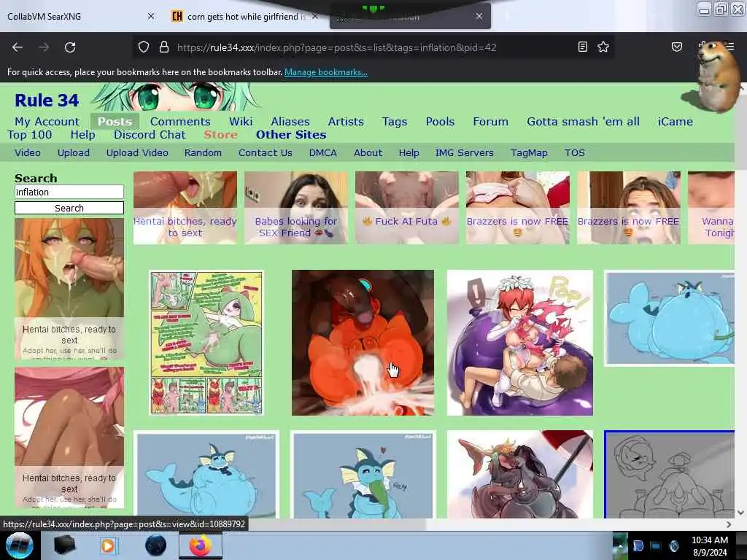747x560 pixels.
Task: Open Gotta smash 'em all link
Action: pos(583,122)
